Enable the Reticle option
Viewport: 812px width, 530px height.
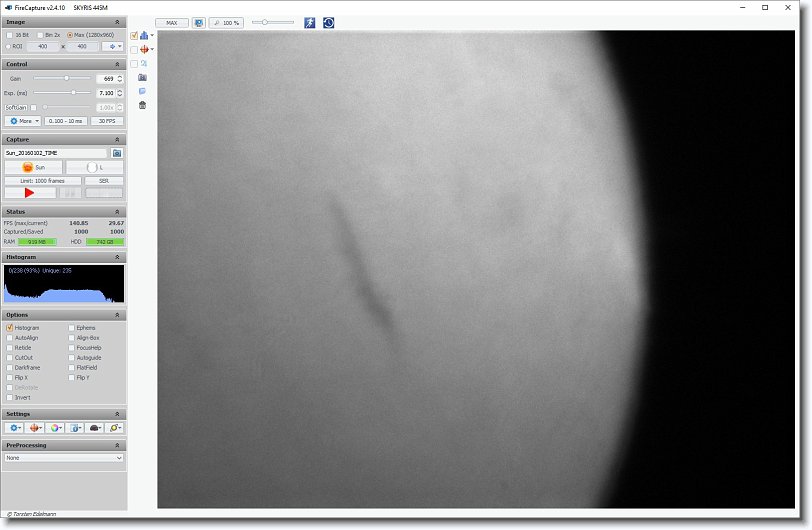click(9, 348)
